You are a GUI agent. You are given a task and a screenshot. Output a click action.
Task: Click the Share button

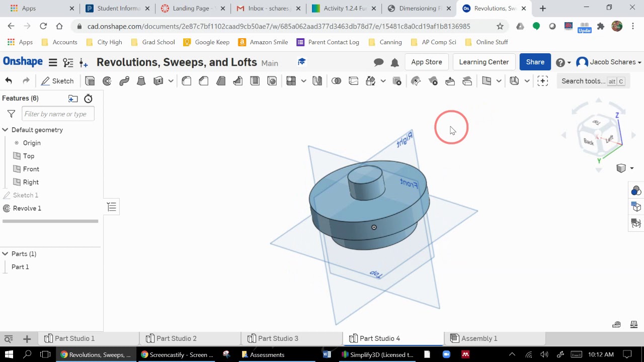[x=535, y=62]
